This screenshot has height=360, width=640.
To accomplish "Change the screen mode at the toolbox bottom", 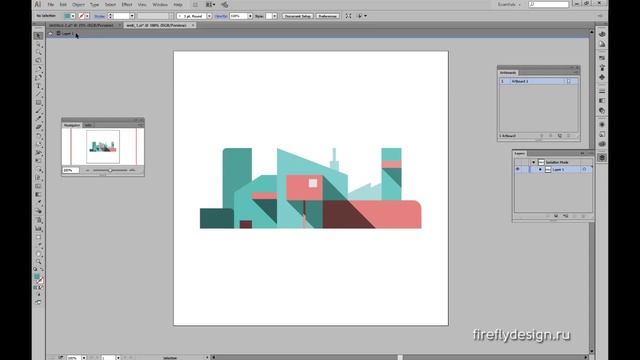I will click(x=38, y=302).
